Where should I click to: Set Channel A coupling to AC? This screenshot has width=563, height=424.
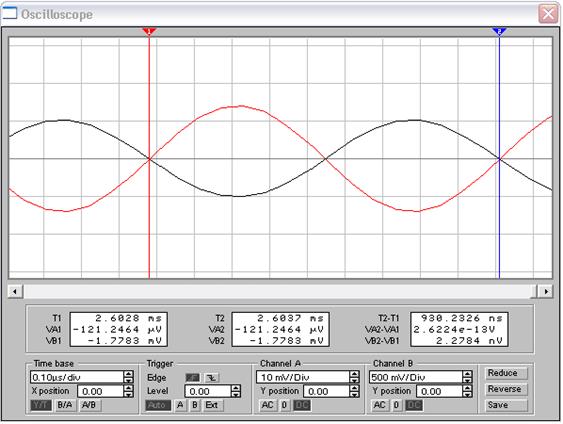[267, 405]
